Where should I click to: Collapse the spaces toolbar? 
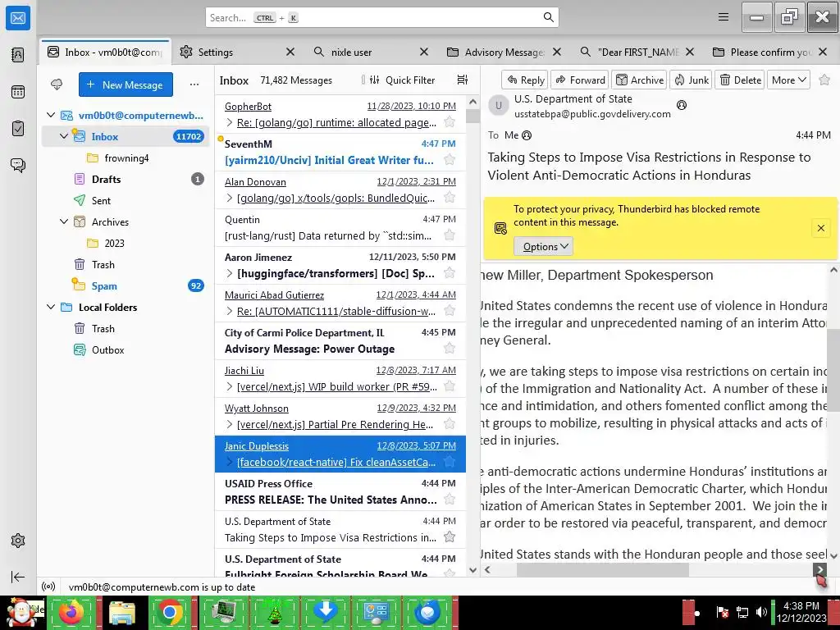click(x=18, y=577)
